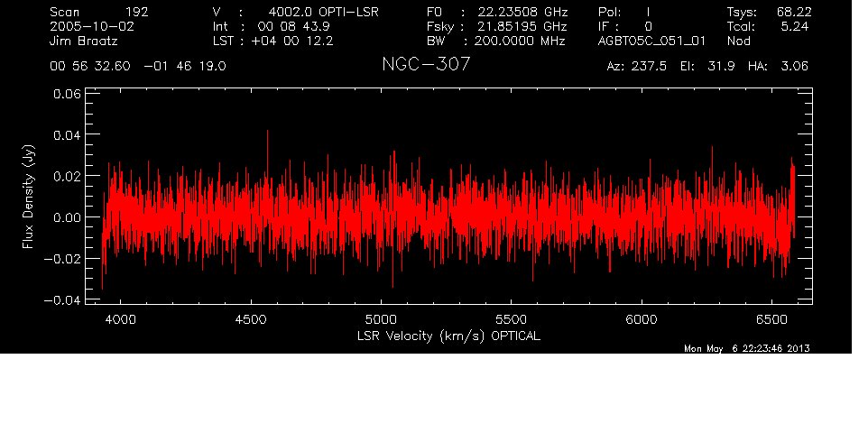868x442 pixels.
Task: Click the -0.04 y-axis tick label
Action: coord(62,300)
